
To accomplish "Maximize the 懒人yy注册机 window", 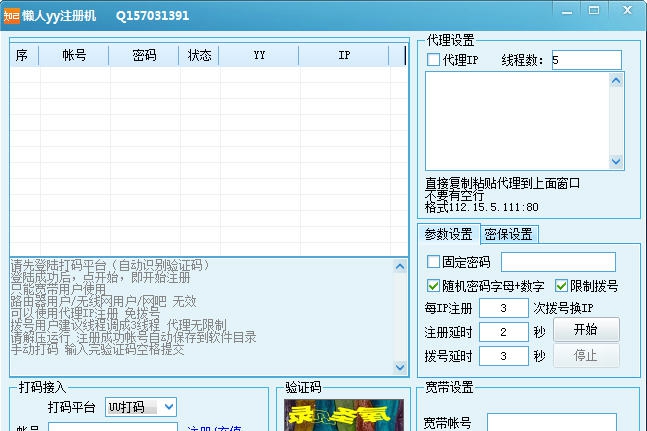I will pos(594,10).
